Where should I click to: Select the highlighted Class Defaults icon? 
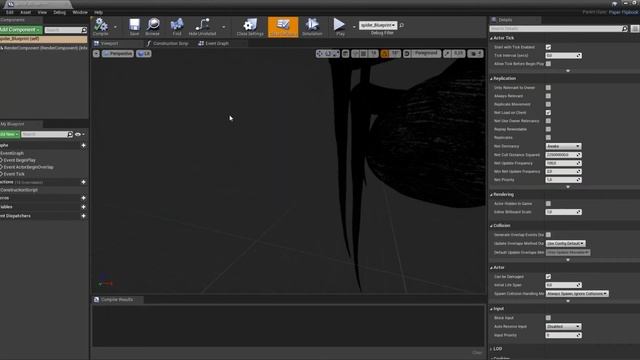[283, 27]
